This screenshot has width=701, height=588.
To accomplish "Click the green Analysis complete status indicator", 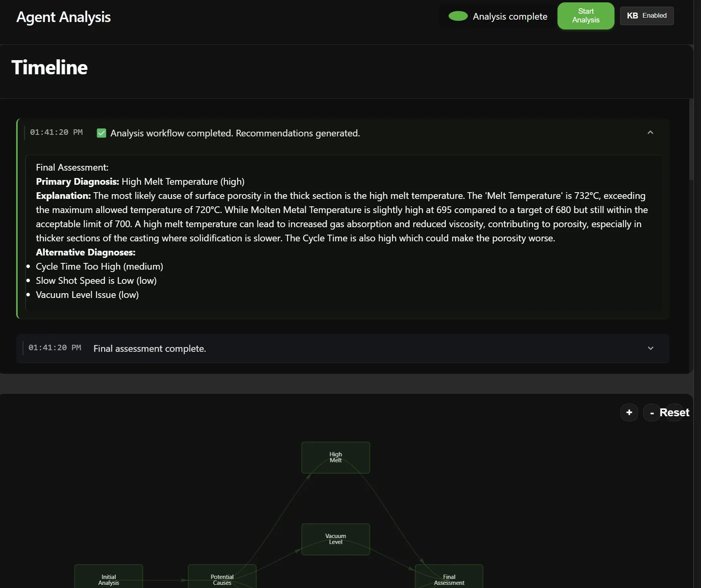I will pos(458,16).
